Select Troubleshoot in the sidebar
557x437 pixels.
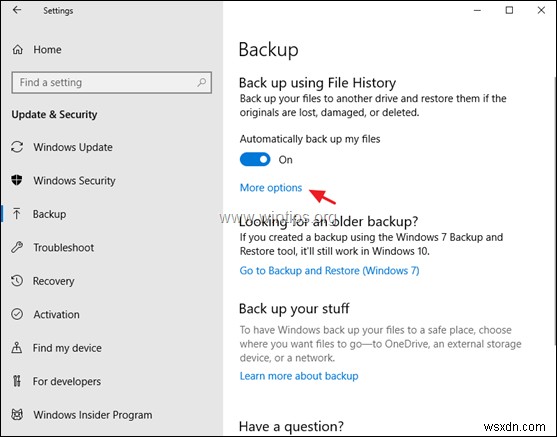pos(64,247)
